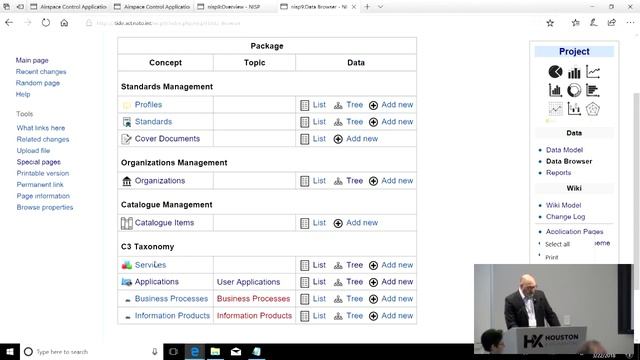Open browser settings and more menu
This screenshot has height=360, width=640.
pyautogui.click(x=630, y=23)
